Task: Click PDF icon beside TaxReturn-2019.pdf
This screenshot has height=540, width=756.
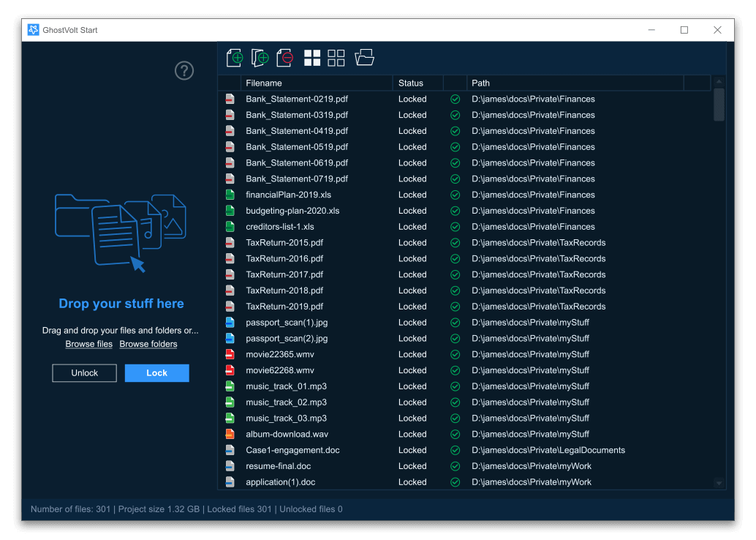Action: 230,307
